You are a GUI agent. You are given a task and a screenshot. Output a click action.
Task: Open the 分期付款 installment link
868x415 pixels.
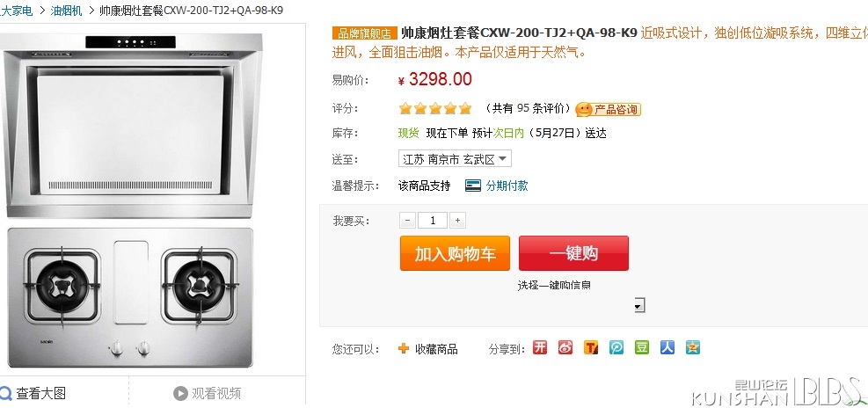(x=497, y=186)
